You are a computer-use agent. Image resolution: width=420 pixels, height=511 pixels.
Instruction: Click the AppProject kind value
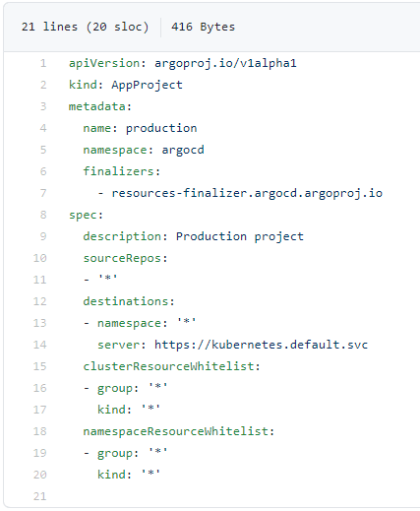tap(147, 85)
